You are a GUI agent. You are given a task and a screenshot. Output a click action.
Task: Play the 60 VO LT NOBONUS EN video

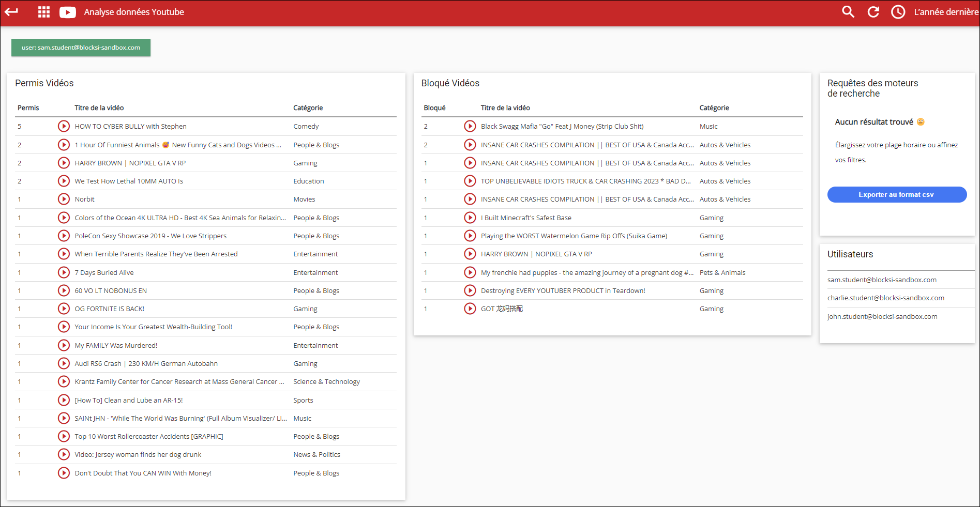[x=64, y=290]
